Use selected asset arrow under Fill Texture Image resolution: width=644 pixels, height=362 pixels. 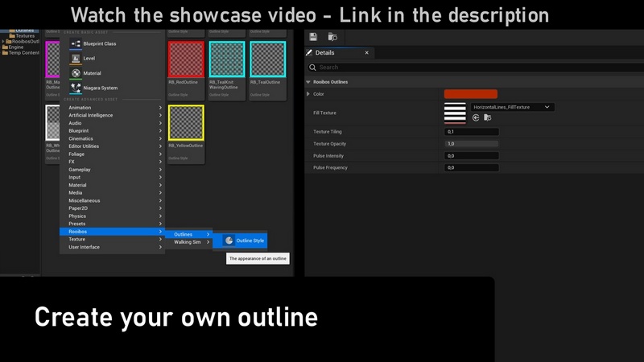[476, 117]
